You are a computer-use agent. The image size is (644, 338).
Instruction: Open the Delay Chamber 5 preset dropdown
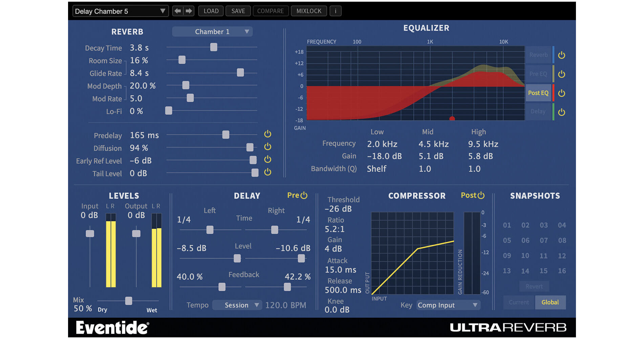click(x=120, y=11)
